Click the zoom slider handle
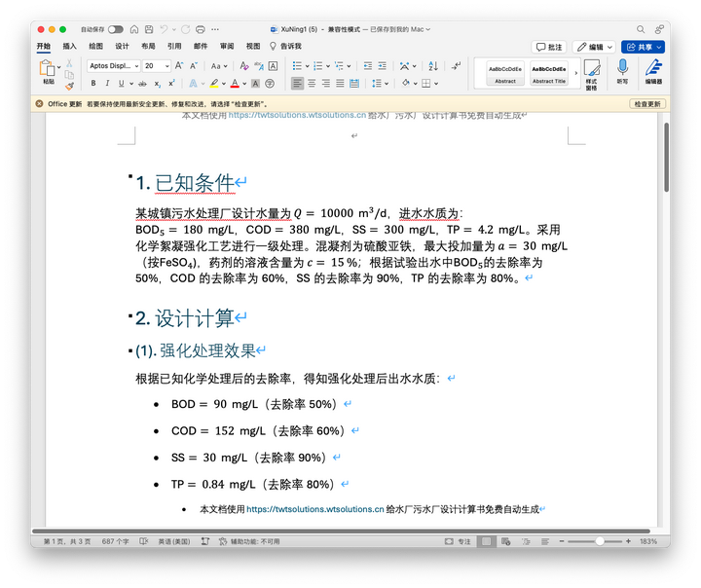This screenshot has width=701, height=588. pos(600,541)
